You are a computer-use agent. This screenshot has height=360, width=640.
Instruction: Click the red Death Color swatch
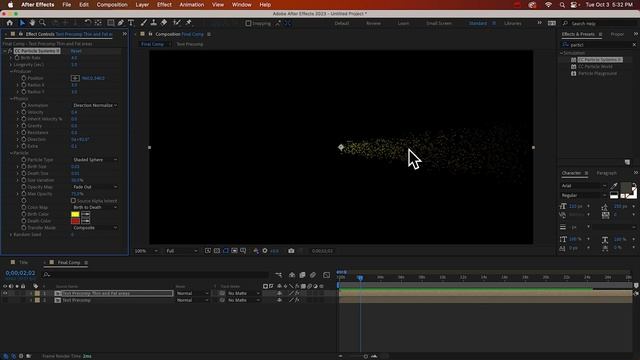point(75,221)
